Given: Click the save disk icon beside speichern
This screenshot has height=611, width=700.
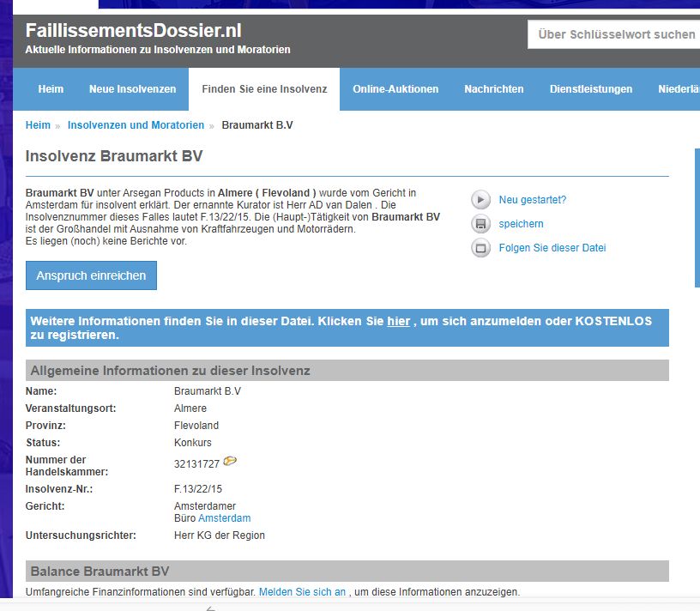Looking at the screenshot, I should click(x=480, y=224).
